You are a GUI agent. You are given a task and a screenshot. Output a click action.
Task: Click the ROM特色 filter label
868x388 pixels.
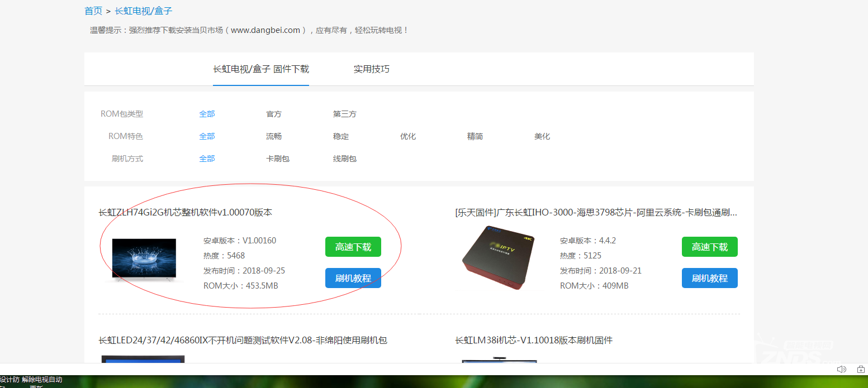tap(126, 136)
